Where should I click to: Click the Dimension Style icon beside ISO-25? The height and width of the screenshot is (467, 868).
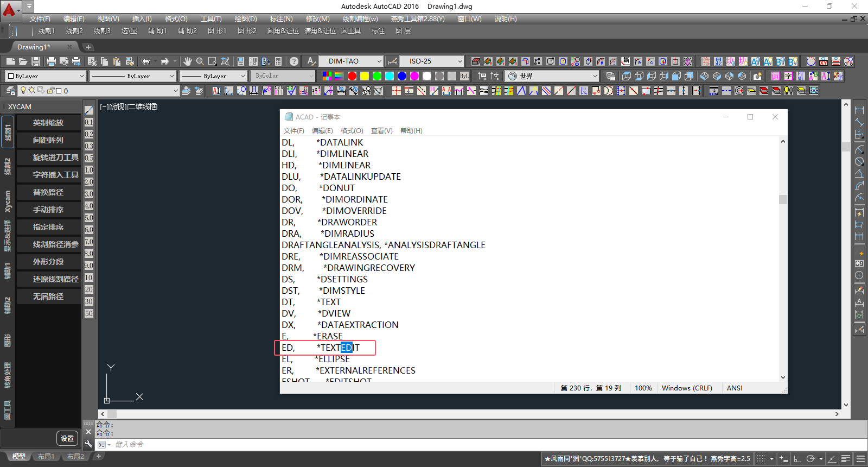point(393,61)
